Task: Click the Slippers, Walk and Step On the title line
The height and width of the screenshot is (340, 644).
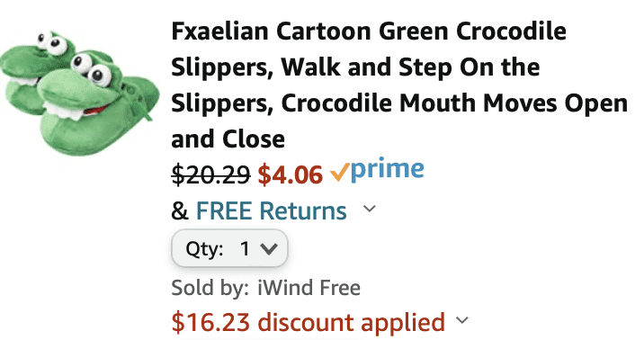Action: click(x=355, y=67)
